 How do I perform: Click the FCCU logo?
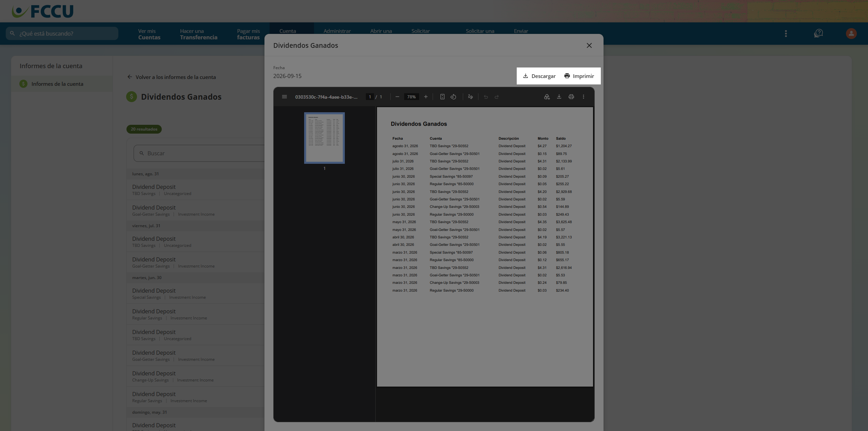(43, 11)
